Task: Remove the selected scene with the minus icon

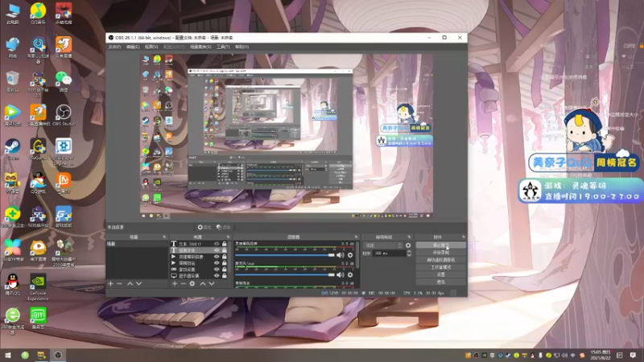Action: [119, 284]
